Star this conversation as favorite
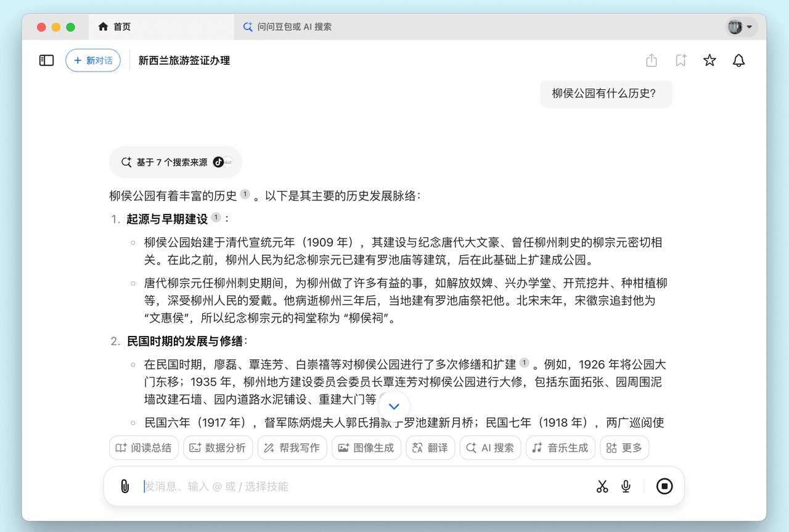 709,60
